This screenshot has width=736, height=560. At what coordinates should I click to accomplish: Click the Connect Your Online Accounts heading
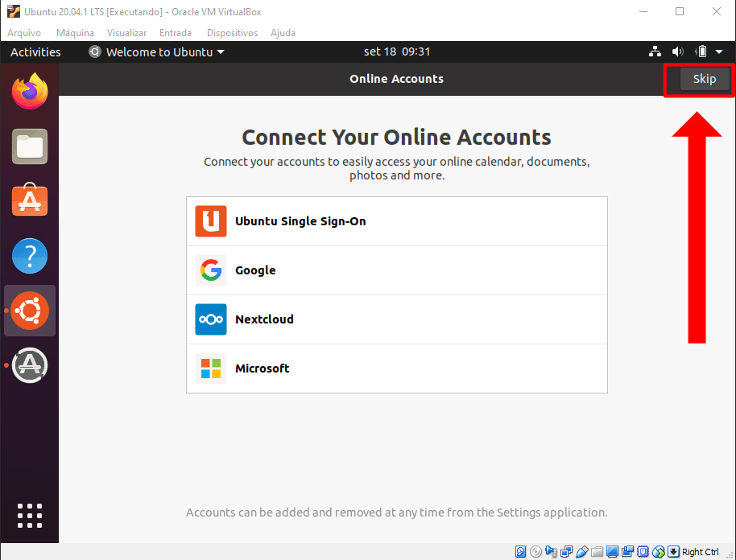397,138
